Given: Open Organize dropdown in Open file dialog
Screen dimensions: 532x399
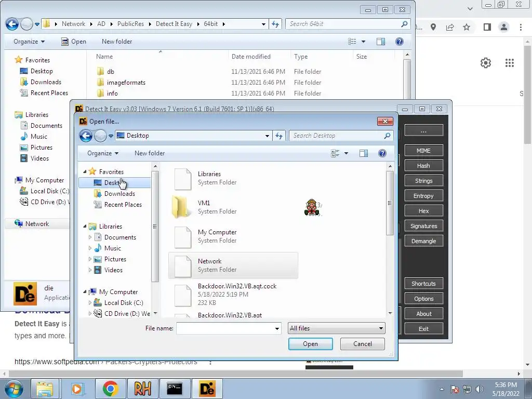Looking at the screenshot, I should (x=102, y=153).
